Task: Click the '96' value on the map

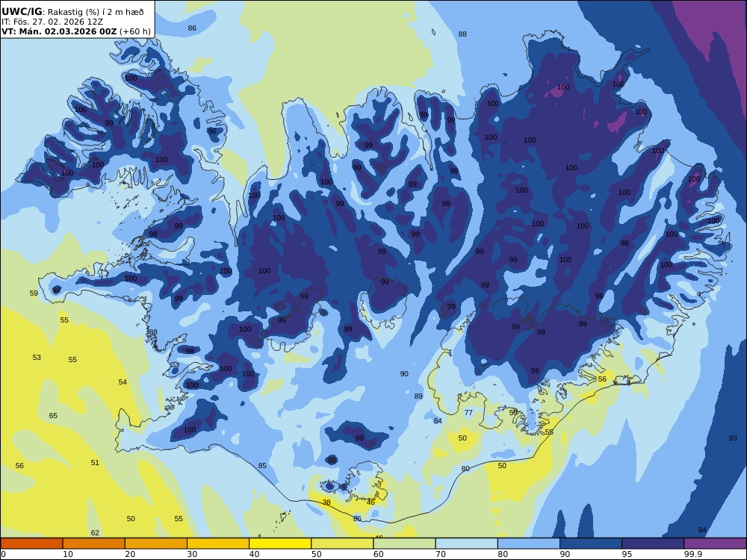Action: coord(212,131)
